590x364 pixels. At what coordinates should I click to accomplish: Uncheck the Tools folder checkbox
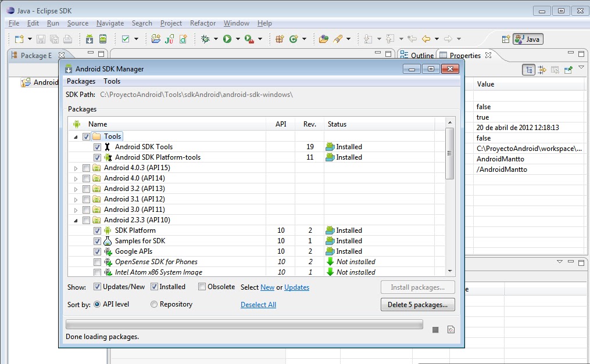86,136
